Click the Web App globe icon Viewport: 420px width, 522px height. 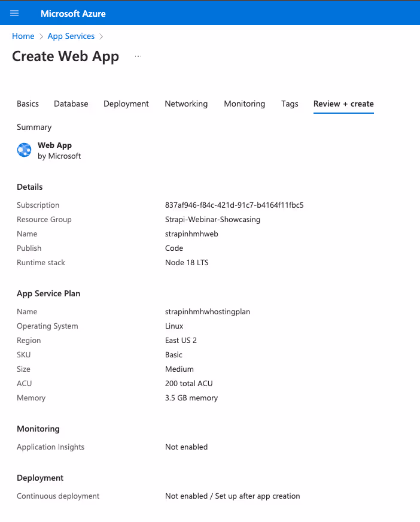(x=25, y=150)
